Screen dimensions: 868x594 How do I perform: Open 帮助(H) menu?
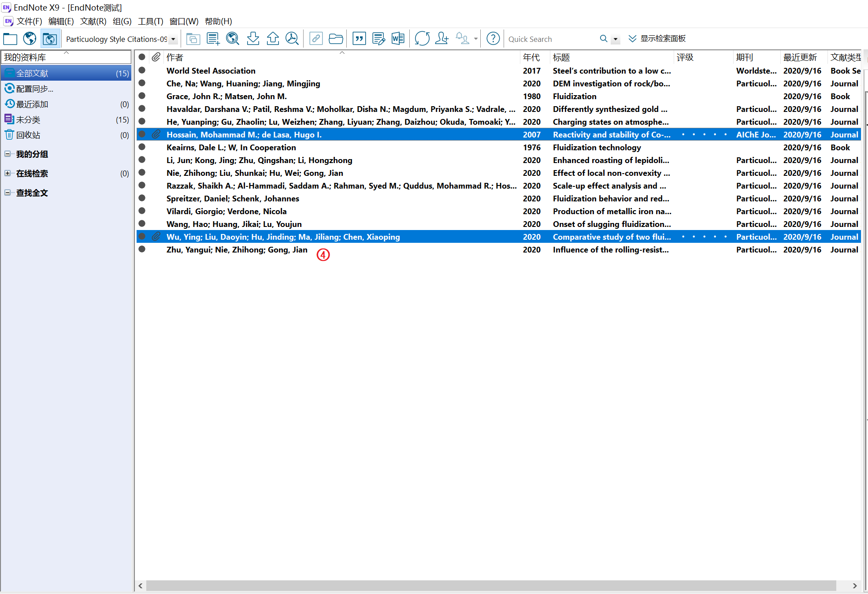218,21
